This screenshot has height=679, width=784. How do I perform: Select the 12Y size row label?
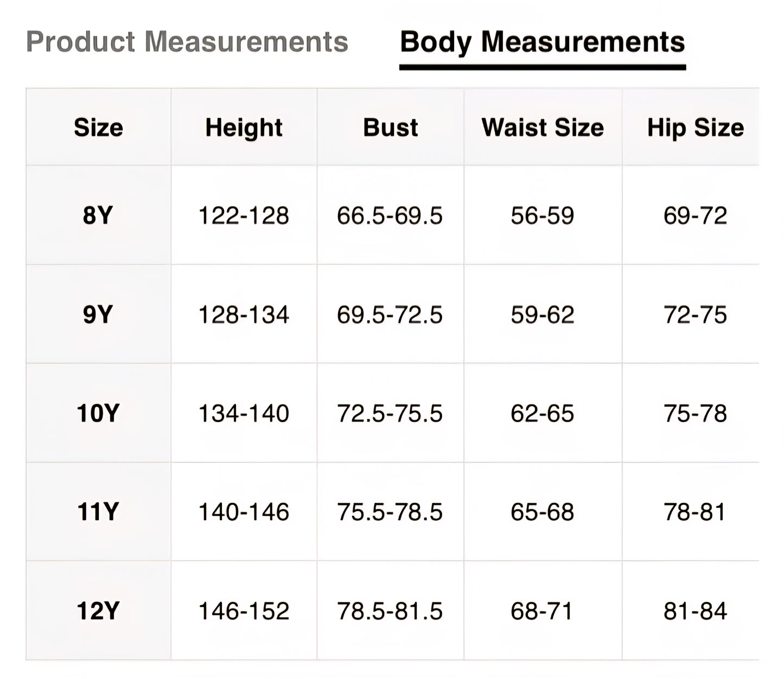point(98,611)
